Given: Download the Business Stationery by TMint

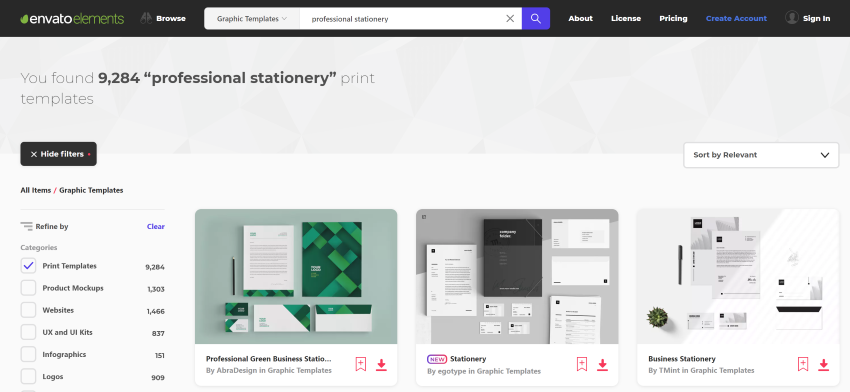Looking at the screenshot, I should (x=823, y=365).
